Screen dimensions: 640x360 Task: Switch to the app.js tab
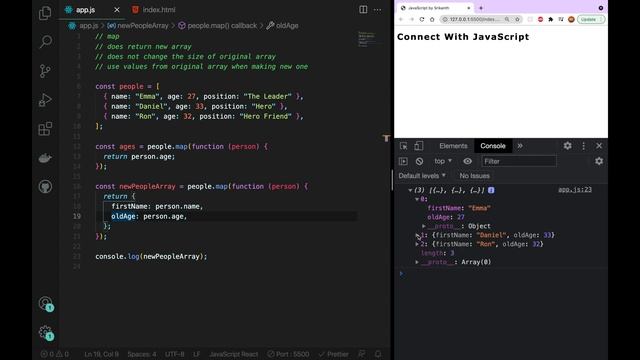click(x=85, y=10)
